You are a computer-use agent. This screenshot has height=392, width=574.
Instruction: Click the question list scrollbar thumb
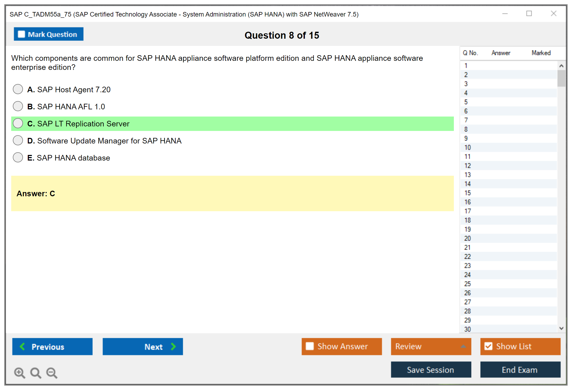pos(561,78)
